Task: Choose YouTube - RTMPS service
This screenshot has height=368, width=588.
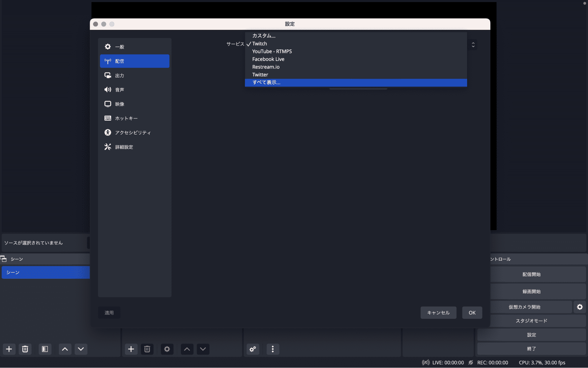Action: click(356, 51)
